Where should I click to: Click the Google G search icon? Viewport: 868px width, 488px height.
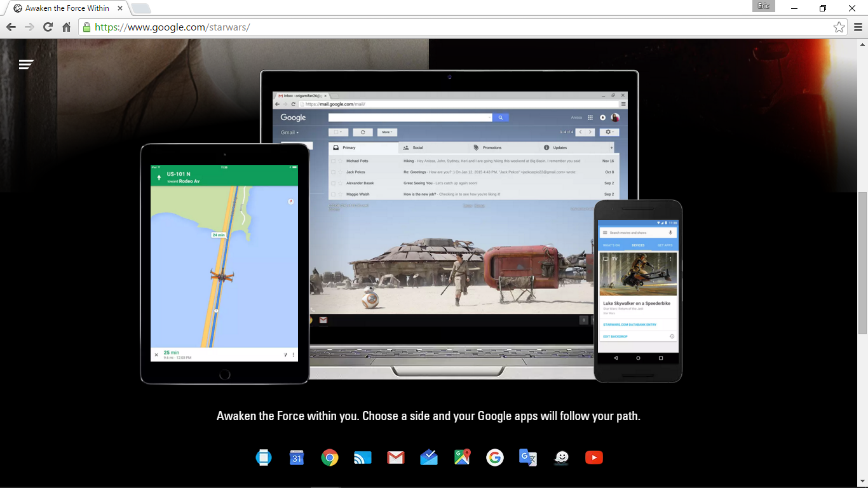click(x=495, y=457)
